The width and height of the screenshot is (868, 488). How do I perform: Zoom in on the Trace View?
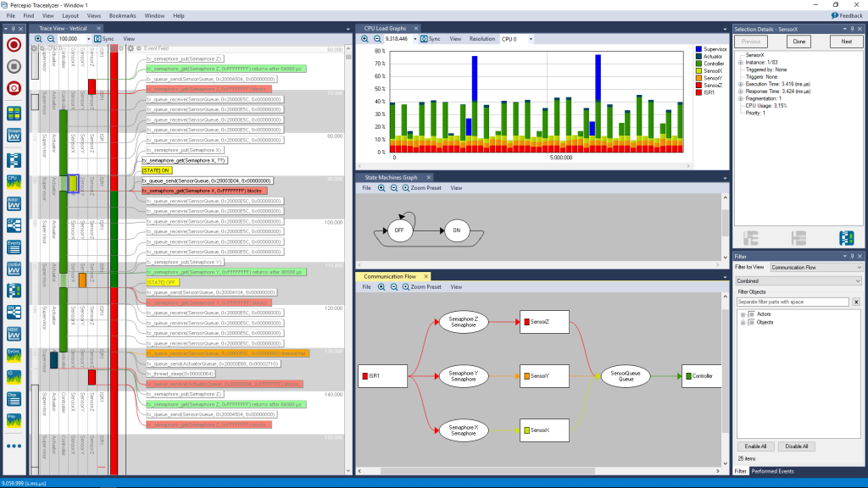coord(38,39)
